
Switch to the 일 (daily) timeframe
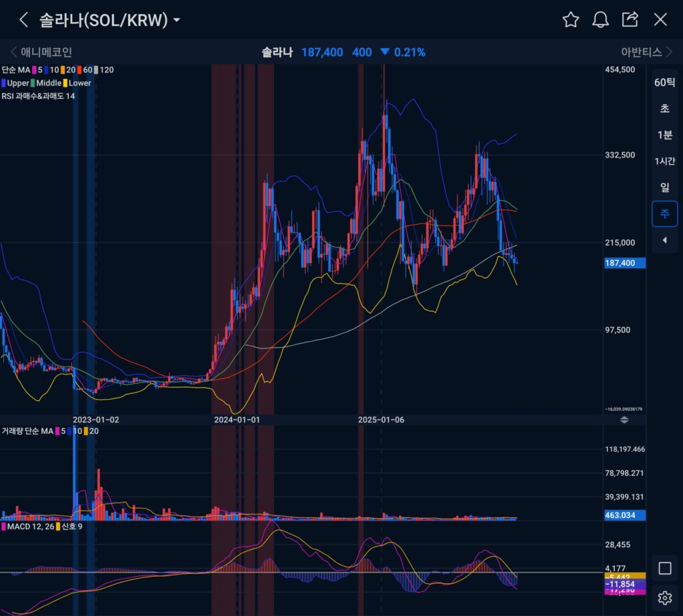click(x=664, y=188)
